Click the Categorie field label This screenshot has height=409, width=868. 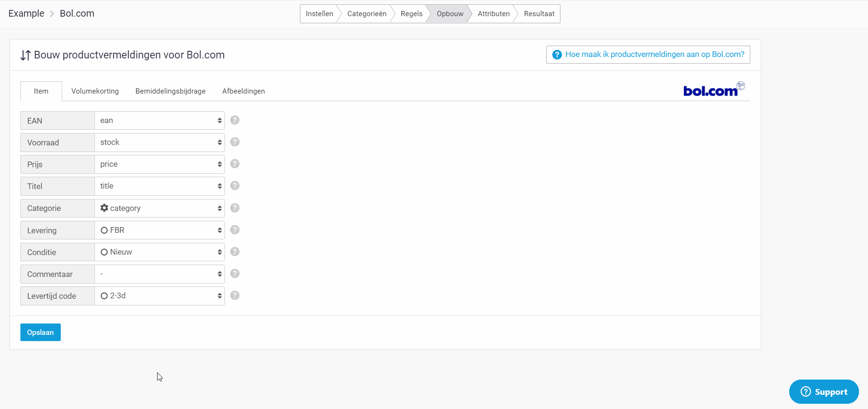pyautogui.click(x=57, y=208)
